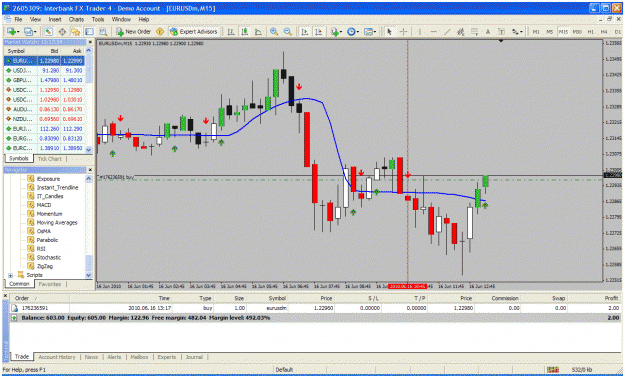Switch to D1 timeframe
The height and width of the screenshot is (376, 625).
(618, 31)
